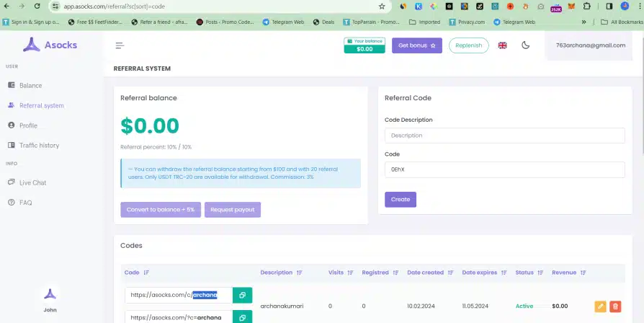Click the archanakumari description cell
Image resolution: width=644 pixels, height=323 pixels.
tap(282, 306)
